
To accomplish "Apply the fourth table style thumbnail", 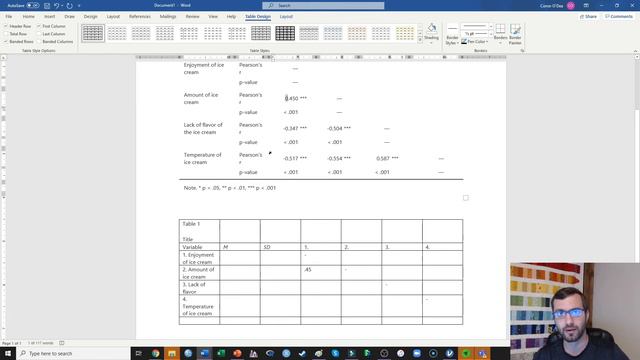I will [x=165, y=33].
